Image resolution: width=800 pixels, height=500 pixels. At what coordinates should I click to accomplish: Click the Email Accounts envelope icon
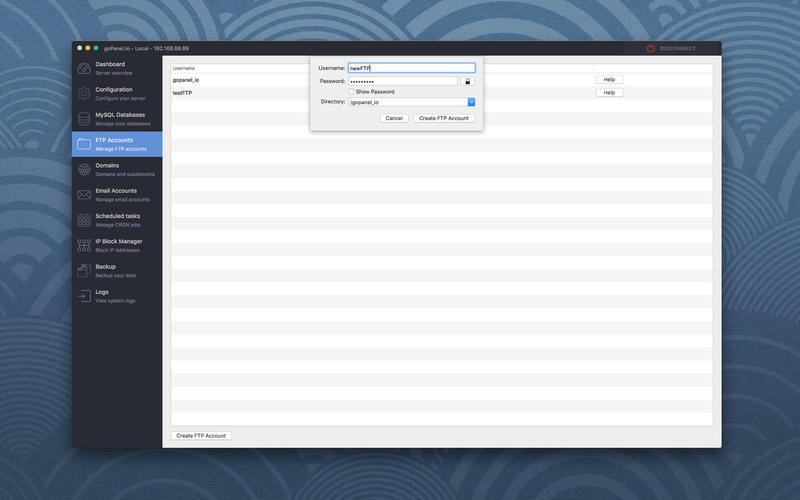(x=84, y=194)
